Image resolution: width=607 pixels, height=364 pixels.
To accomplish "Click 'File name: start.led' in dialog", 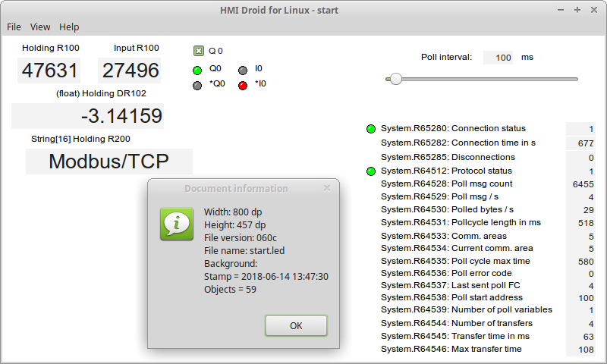I will point(244,251).
